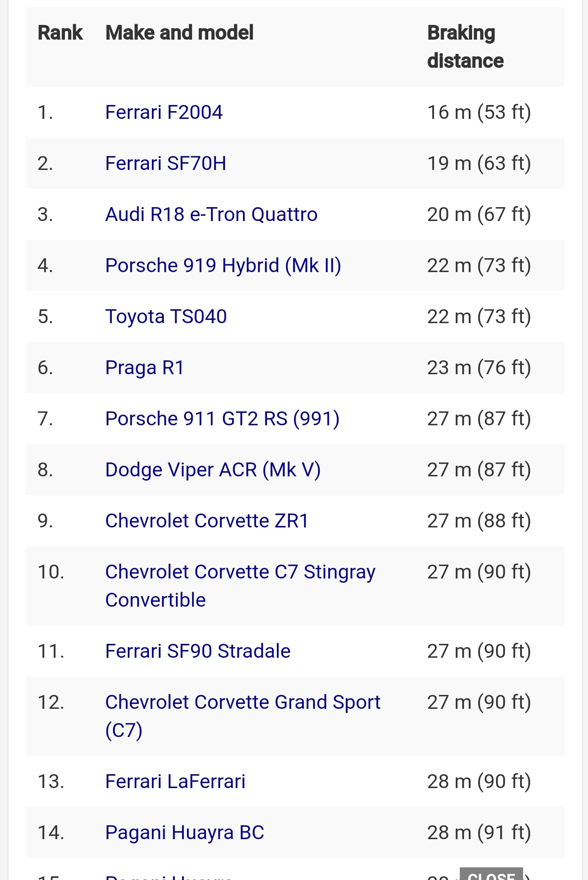The image size is (588, 880).
Task: Click the Rank column header
Action: tap(60, 33)
